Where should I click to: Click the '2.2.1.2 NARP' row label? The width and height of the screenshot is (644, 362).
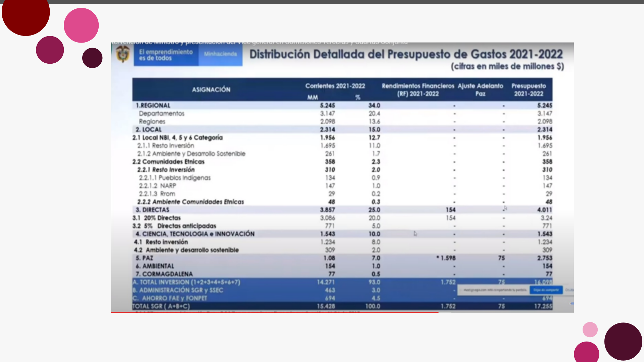(157, 186)
